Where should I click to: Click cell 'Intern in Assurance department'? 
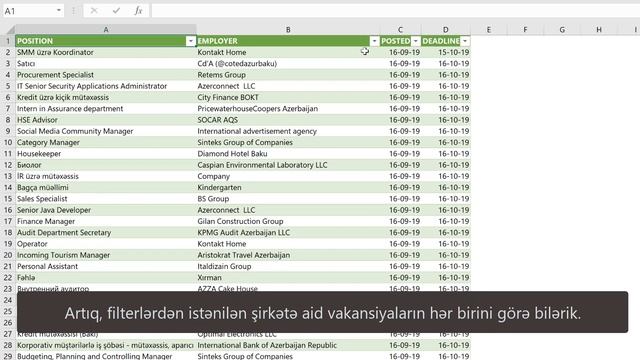[x=106, y=109]
